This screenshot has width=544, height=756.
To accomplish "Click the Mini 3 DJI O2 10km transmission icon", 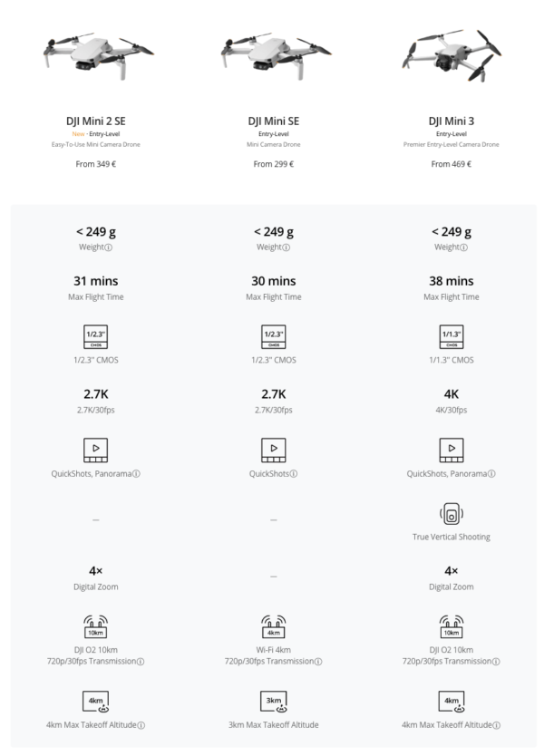I will (x=451, y=625).
